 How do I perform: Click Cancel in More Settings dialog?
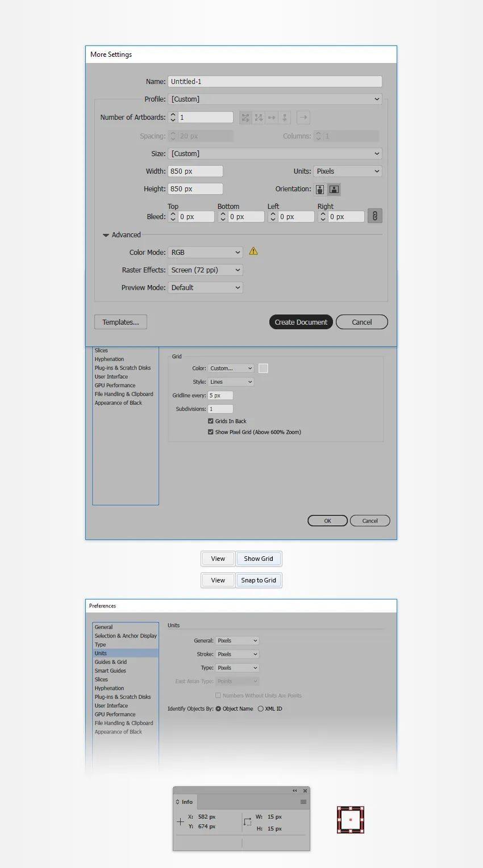tap(361, 322)
